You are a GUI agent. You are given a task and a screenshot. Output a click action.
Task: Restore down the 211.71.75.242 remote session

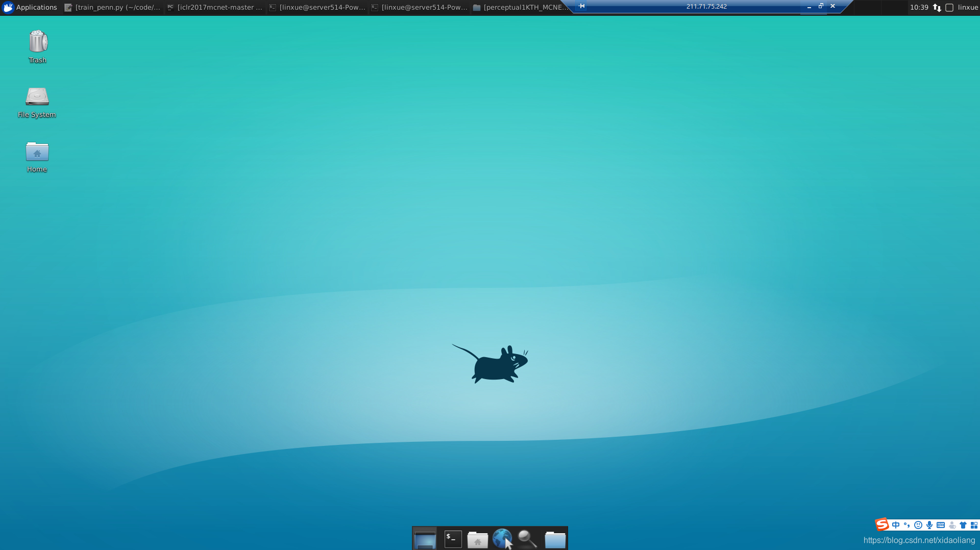pyautogui.click(x=821, y=6)
